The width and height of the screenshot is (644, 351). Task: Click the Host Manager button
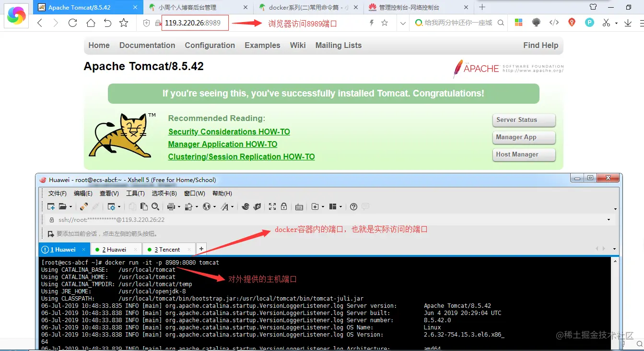(x=524, y=155)
